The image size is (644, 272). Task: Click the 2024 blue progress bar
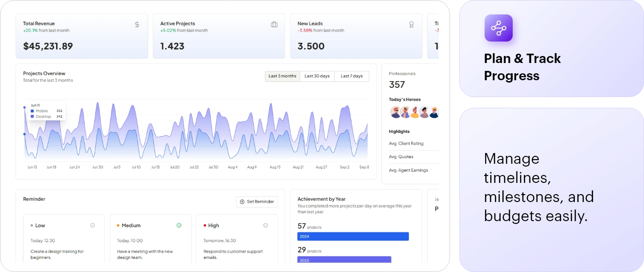pyautogui.click(x=353, y=237)
